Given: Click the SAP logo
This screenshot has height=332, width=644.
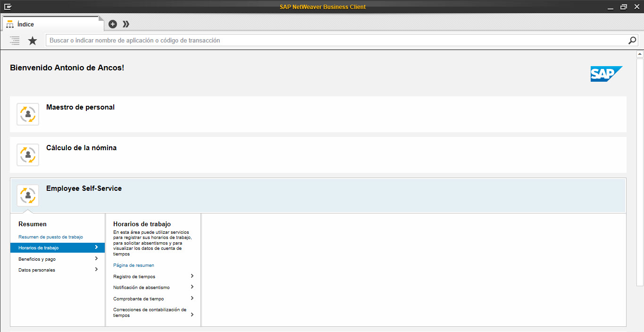Looking at the screenshot, I should click(606, 74).
